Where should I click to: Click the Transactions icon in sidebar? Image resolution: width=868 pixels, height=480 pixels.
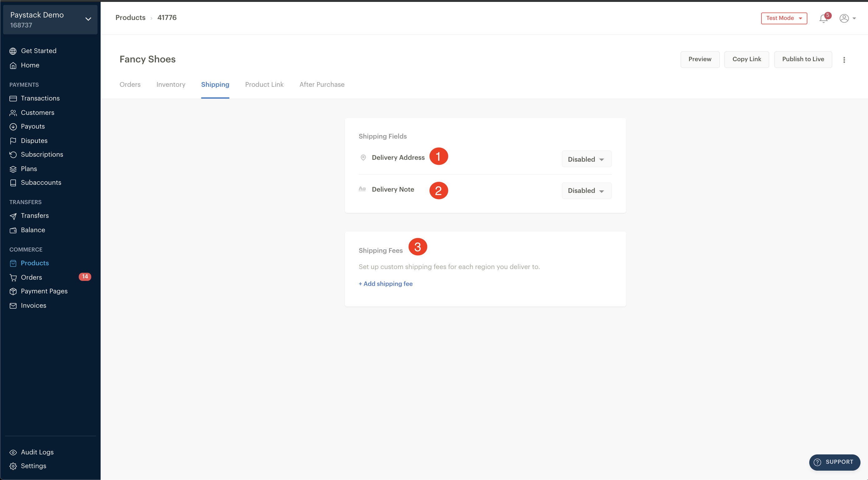[13, 98]
